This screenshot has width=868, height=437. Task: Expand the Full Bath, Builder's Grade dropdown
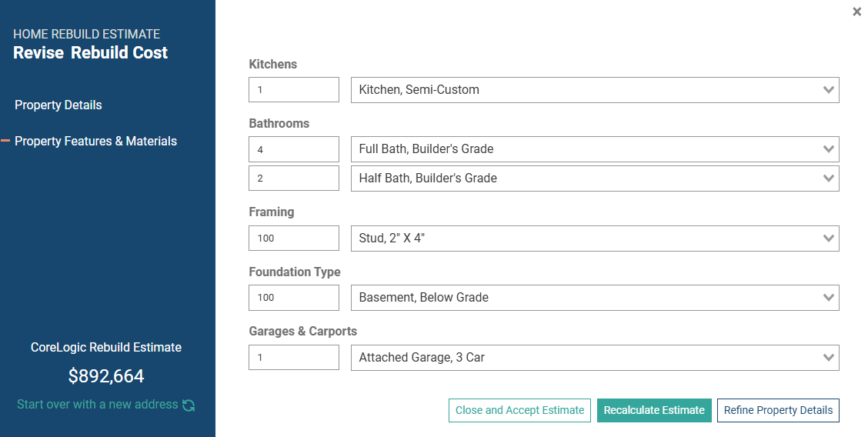[595, 149]
